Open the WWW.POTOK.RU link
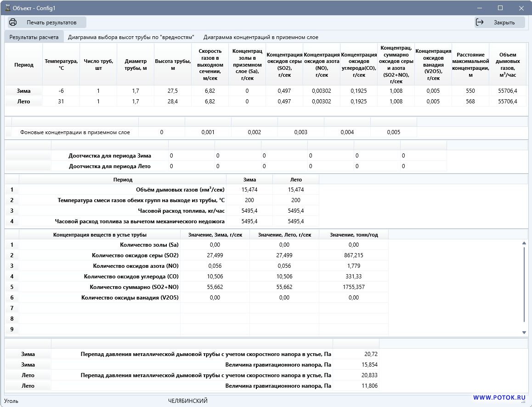Screen dimensions: 532x407 pyautogui.click(x=498, y=398)
